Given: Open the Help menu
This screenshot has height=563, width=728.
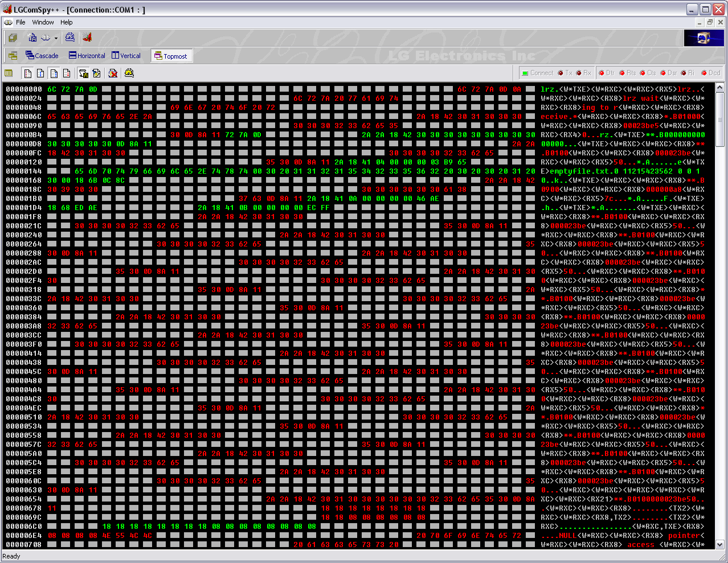Looking at the screenshot, I should (x=67, y=22).
